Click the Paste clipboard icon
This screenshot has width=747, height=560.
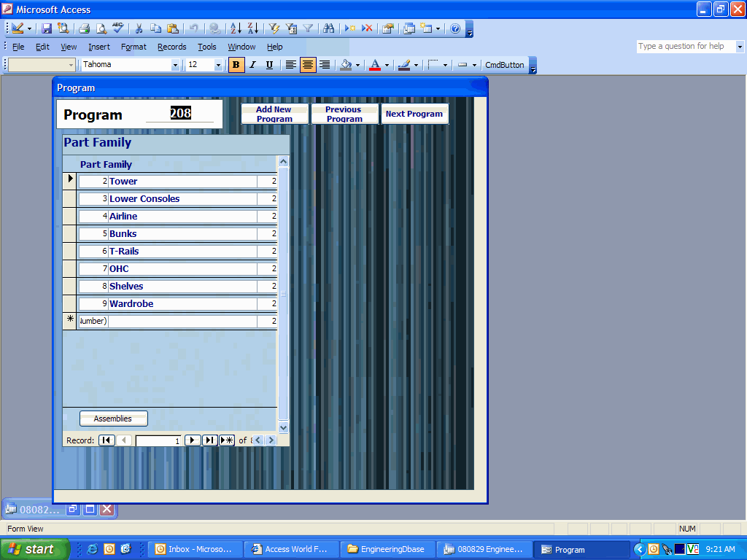[x=173, y=28]
